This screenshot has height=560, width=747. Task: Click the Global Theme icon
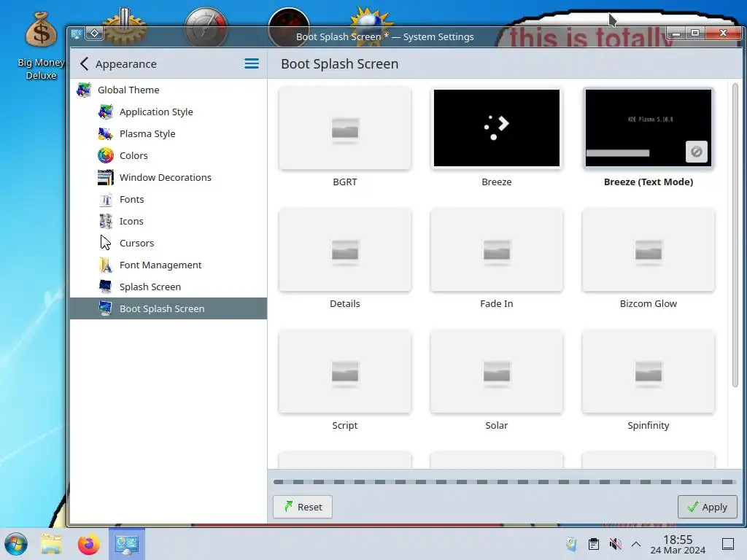(84, 90)
